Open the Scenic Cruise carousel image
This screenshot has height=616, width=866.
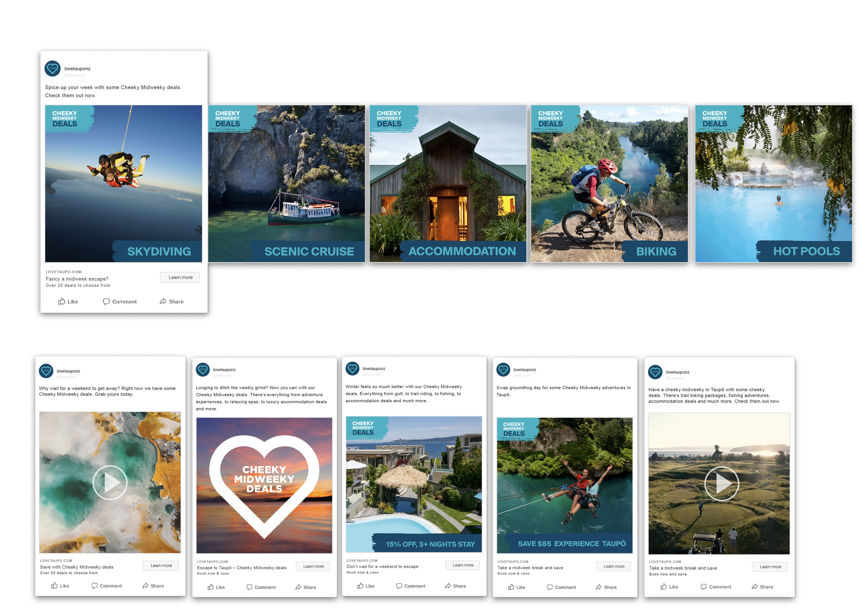click(286, 184)
